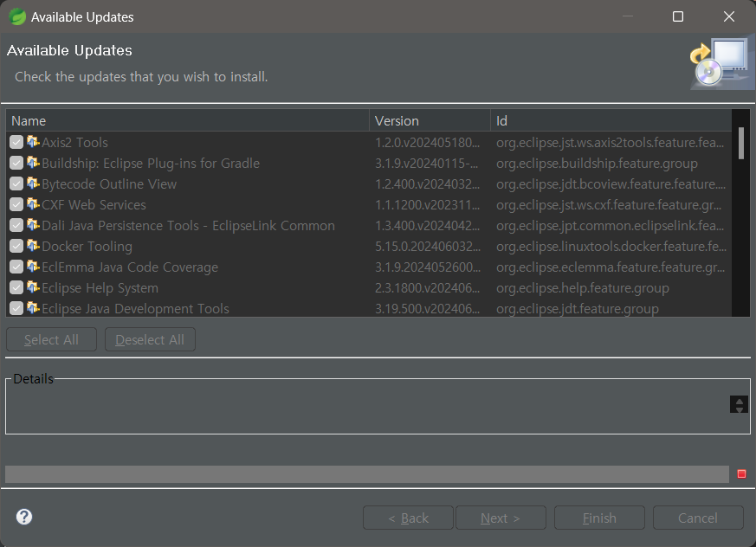This screenshot has height=547, width=756.
Task: Proceed with the Next button
Action: click(501, 518)
